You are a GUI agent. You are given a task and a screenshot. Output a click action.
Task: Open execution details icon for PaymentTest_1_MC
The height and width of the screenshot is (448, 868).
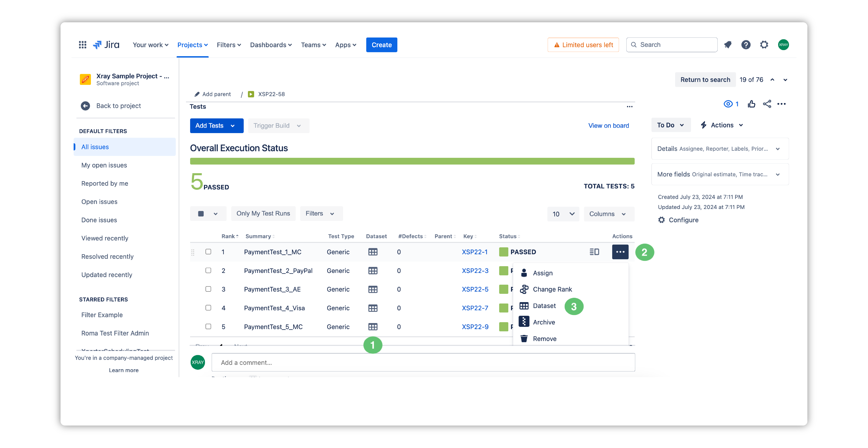(594, 252)
